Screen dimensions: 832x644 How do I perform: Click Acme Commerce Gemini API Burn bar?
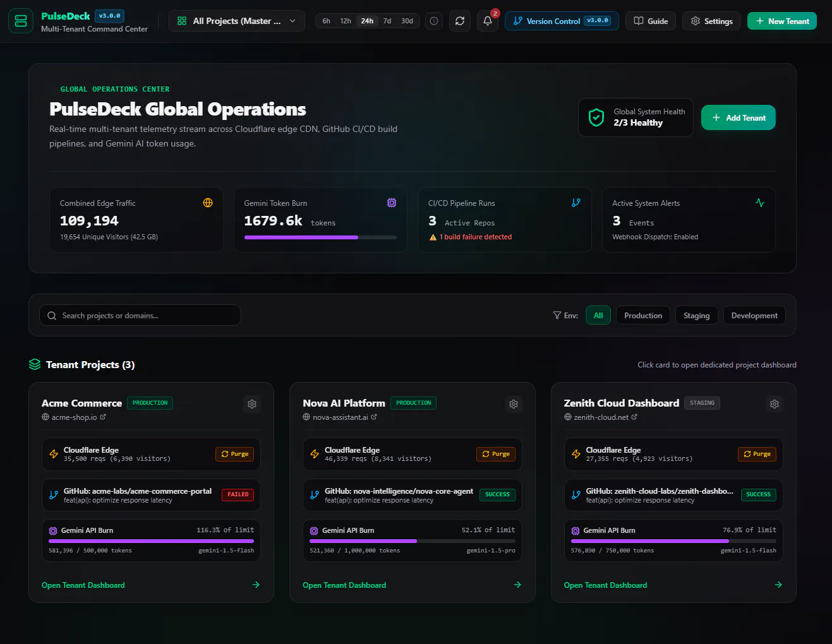(x=151, y=541)
